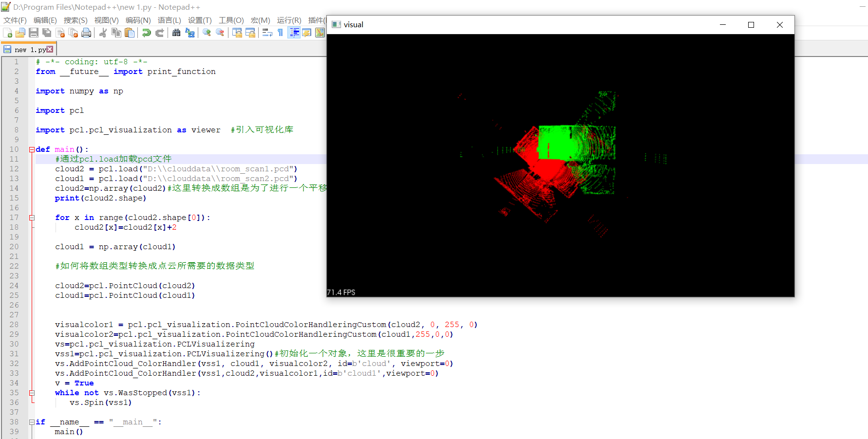Collapse the main() function fold
The width and height of the screenshot is (868, 439).
pyautogui.click(x=31, y=149)
